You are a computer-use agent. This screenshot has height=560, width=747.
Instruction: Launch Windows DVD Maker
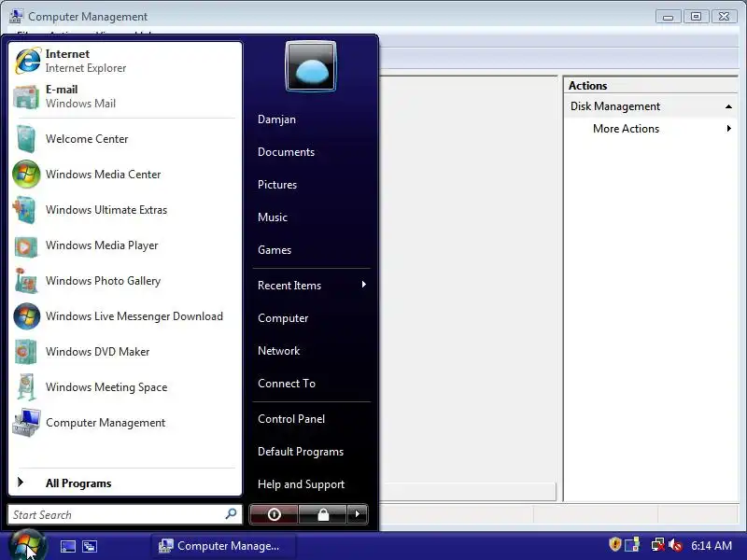click(x=125, y=352)
